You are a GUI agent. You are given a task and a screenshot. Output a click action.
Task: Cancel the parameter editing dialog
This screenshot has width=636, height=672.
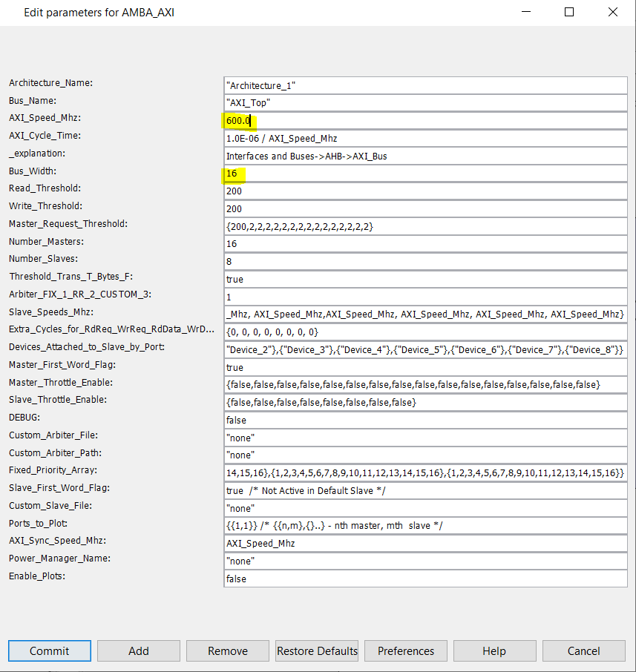[583, 650]
